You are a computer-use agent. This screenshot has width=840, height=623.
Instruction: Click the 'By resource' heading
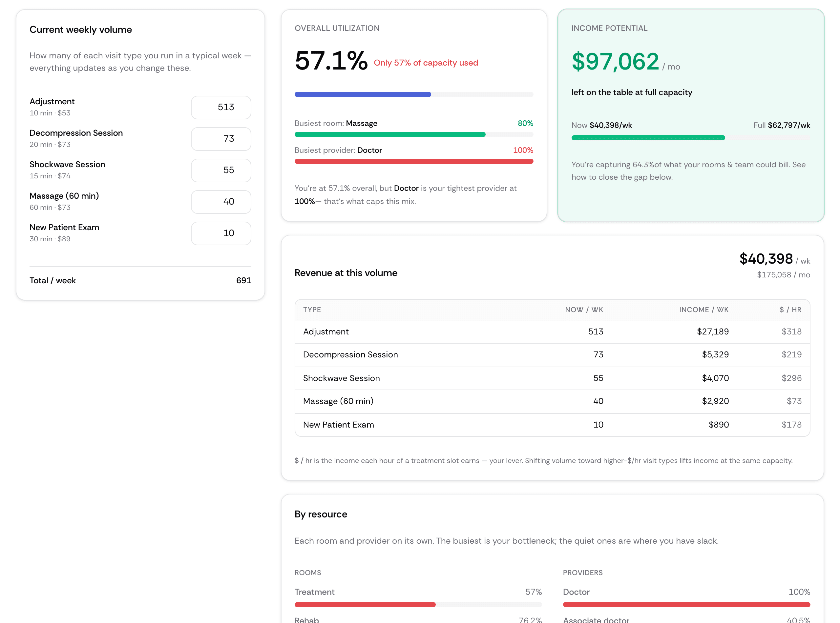[x=321, y=514]
